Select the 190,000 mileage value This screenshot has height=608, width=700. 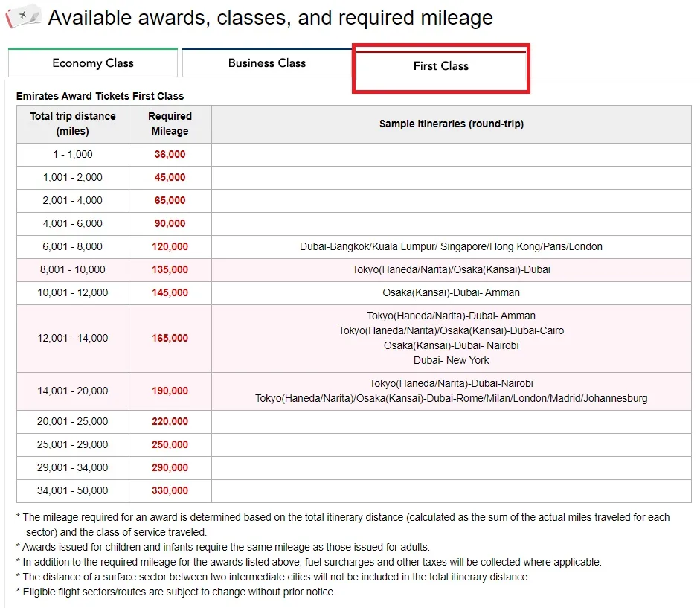(x=170, y=391)
